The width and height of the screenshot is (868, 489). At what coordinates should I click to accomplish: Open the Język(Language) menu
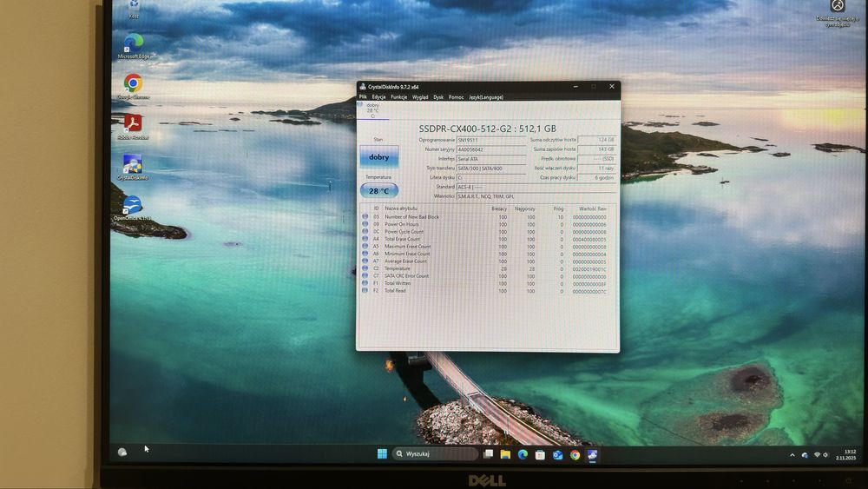click(486, 97)
